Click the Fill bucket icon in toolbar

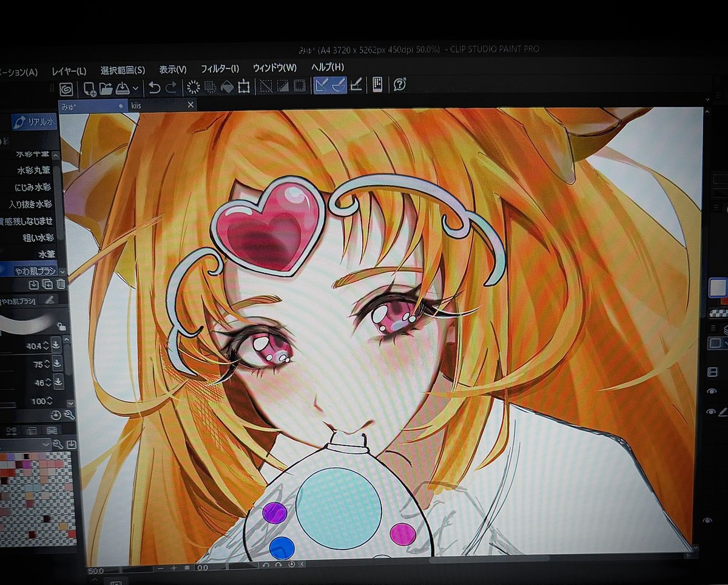[227, 87]
